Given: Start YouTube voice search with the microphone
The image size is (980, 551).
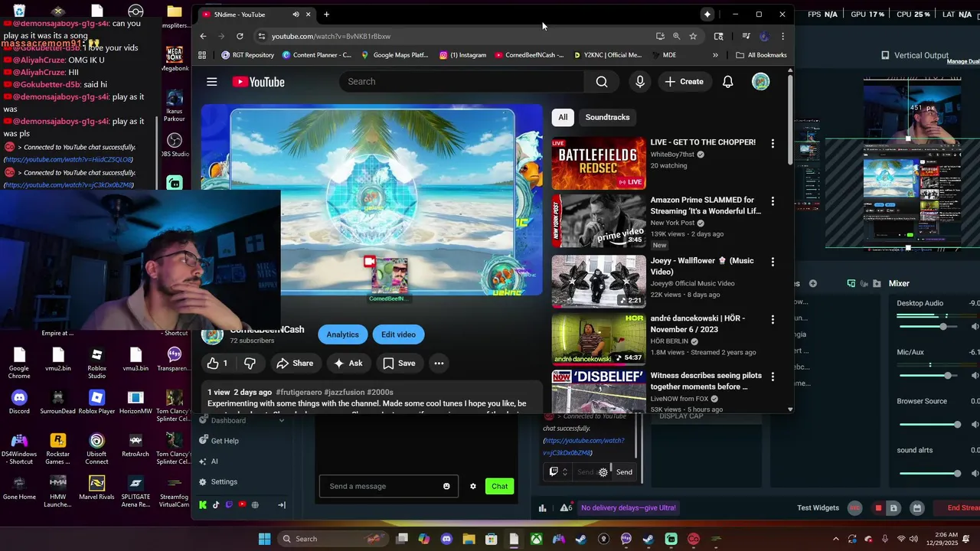Looking at the screenshot, I should [640, 82].
